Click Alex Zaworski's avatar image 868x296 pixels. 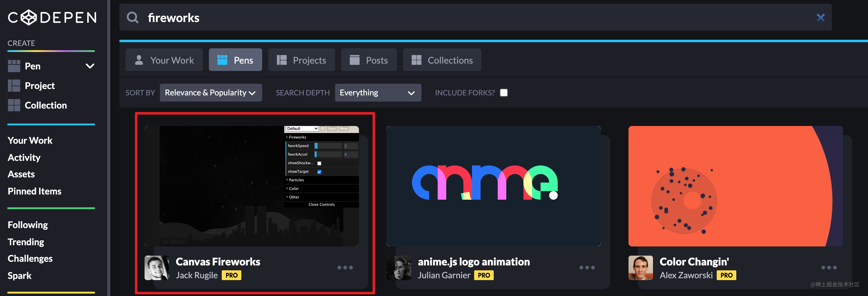(640, 268)
